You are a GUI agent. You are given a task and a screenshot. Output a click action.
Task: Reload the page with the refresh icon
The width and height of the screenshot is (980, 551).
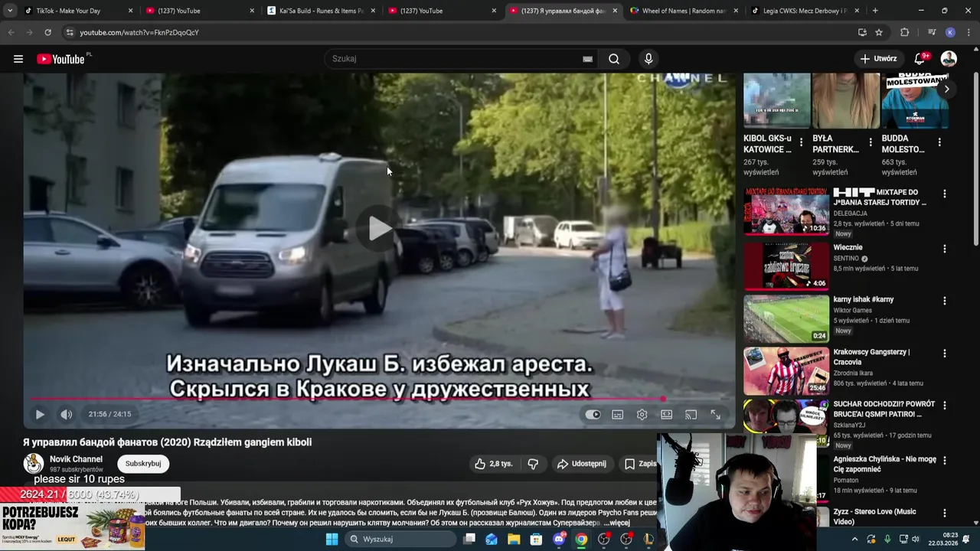point(47,32)
